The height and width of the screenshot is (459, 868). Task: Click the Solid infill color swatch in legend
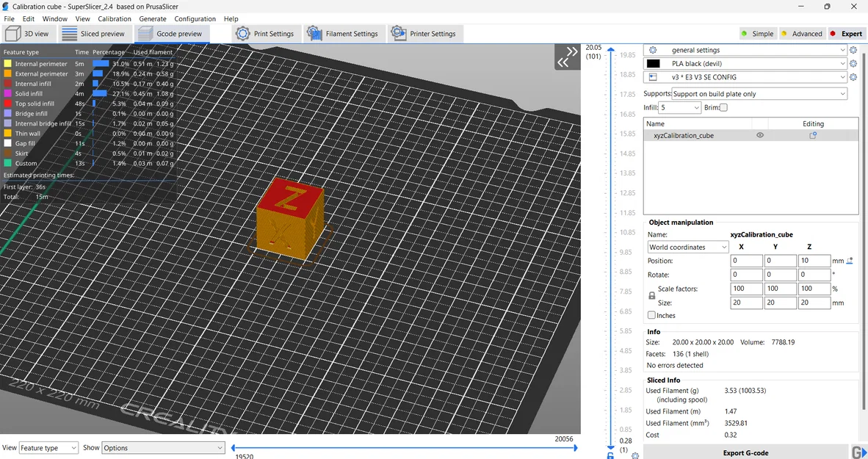pyautogui.click(x=8, y=93)
